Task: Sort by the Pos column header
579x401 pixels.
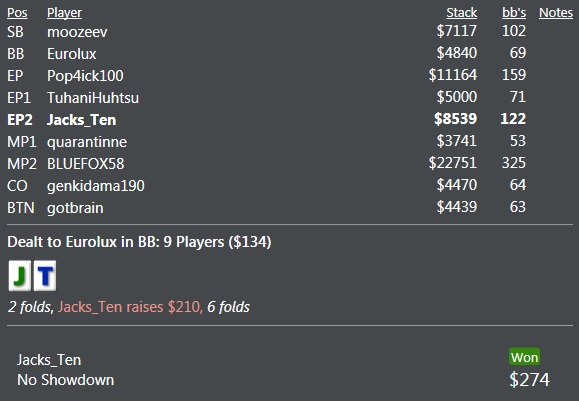Action: point(17,13)
